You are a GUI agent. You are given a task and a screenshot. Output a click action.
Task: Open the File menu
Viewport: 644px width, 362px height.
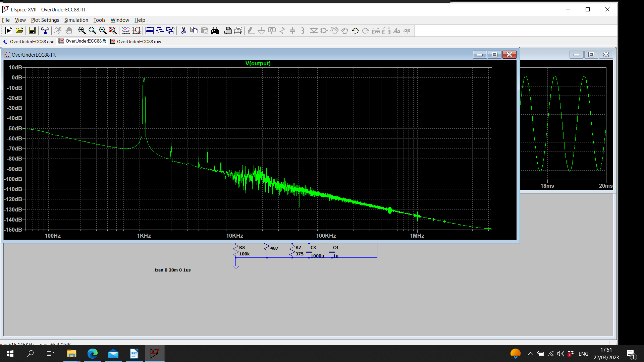pos(6,20)
